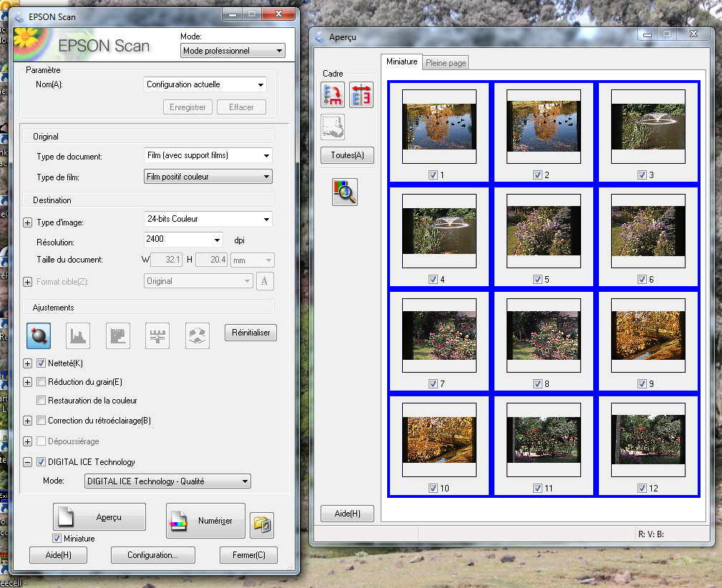Open the histogram adjustment icon
This screenshot has height=588, width=722.
pyautogui.click(x=78, y=335)
